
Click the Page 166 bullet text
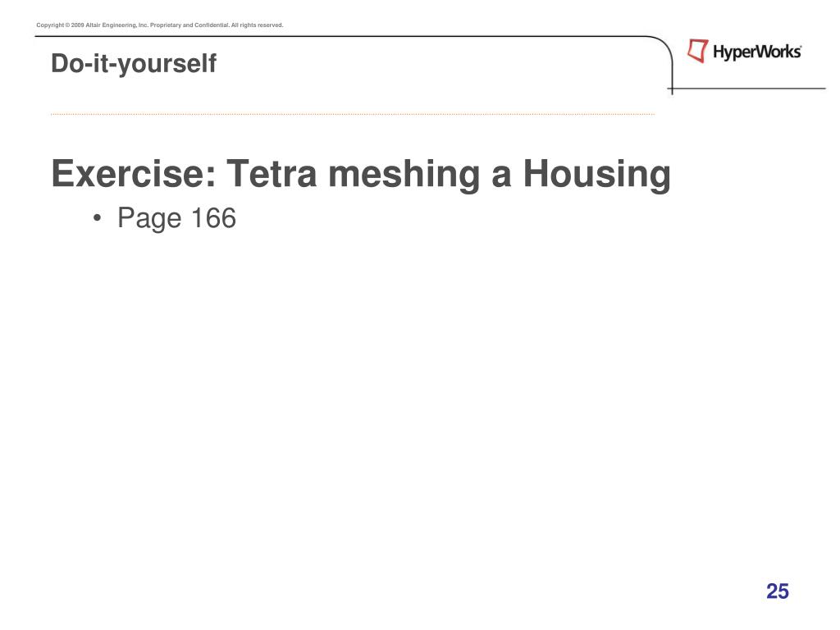(177, 218)
